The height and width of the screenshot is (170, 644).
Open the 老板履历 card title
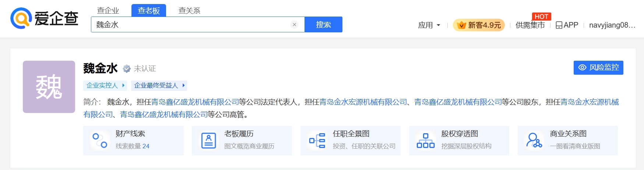pyautogui.click(x=239, y=134)
